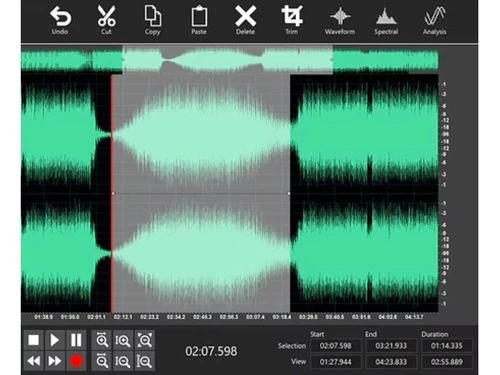The height and width of the screenshot is (375, 500).
Task: Grab the left selection handle on the waveform
Action: tap(113, 193)
